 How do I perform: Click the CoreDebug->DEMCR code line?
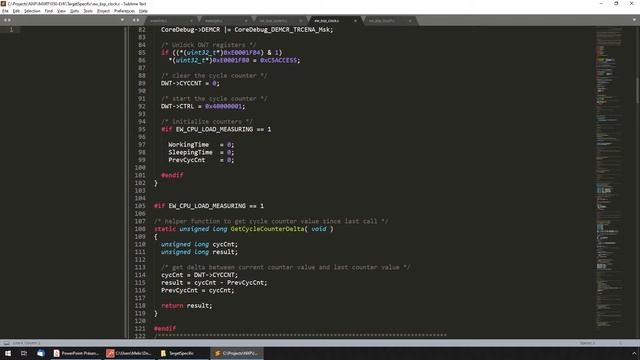[x=247, y=29]
